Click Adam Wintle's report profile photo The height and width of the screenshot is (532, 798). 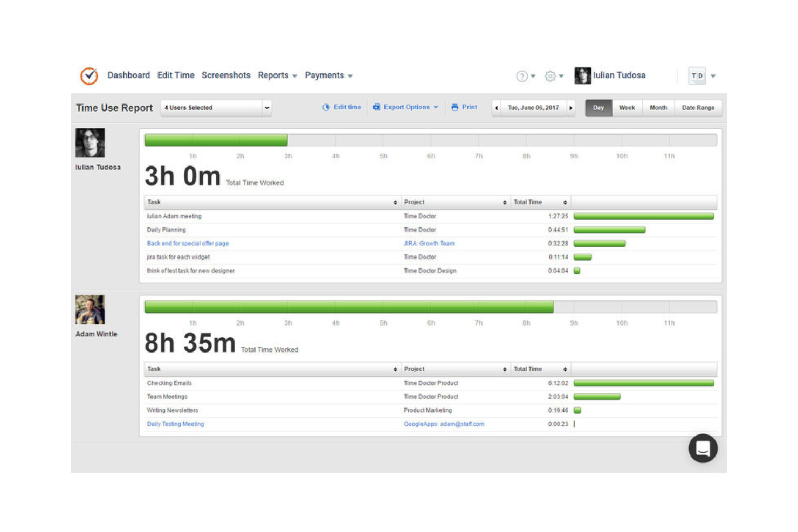90,309
